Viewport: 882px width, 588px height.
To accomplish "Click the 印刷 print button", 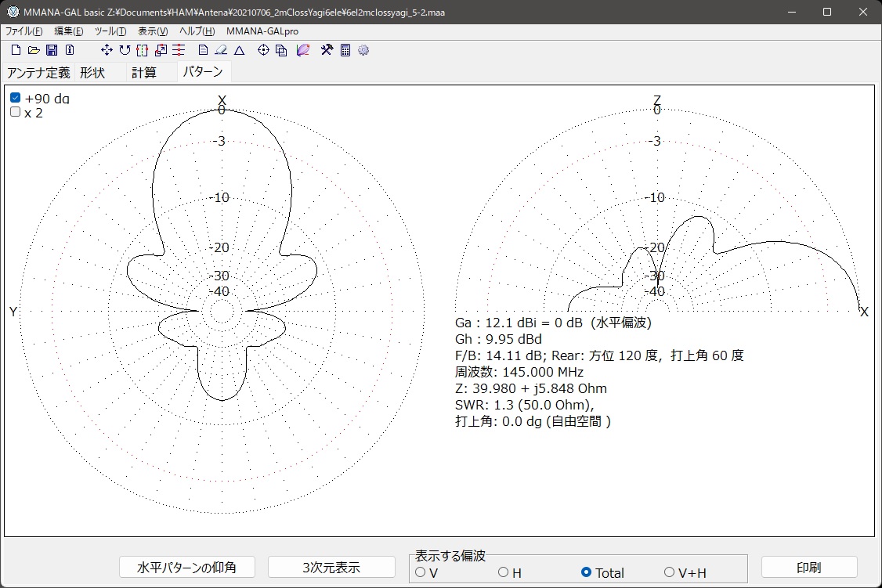I will [x=808, y=567].
